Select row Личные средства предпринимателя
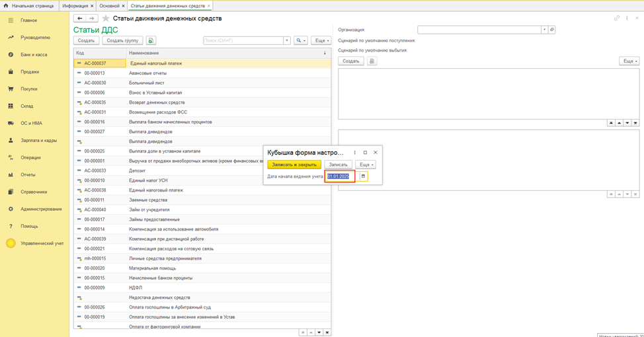Image resolution: width=644 pixels, height=337 pixels. coord(202,258)
